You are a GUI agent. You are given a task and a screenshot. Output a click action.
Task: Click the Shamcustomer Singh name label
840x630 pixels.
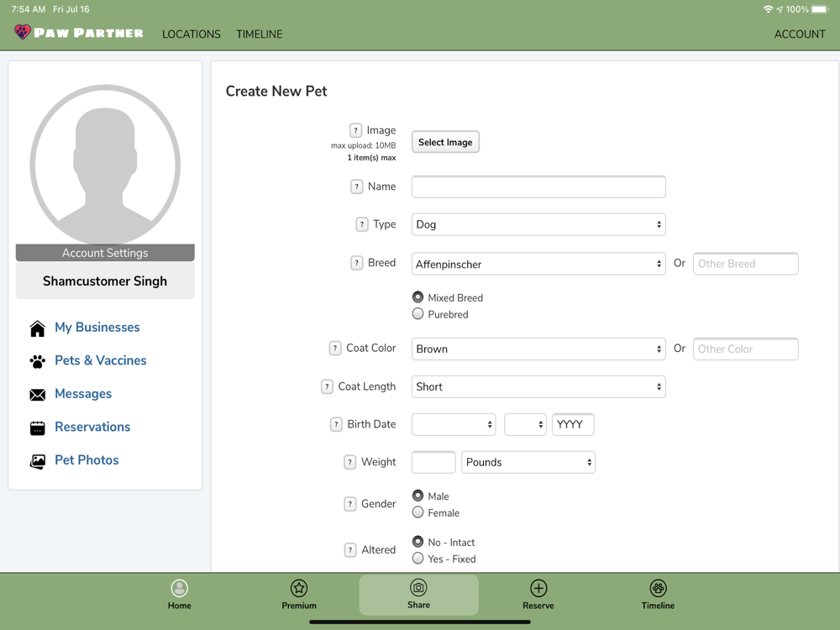click(105, 281)
